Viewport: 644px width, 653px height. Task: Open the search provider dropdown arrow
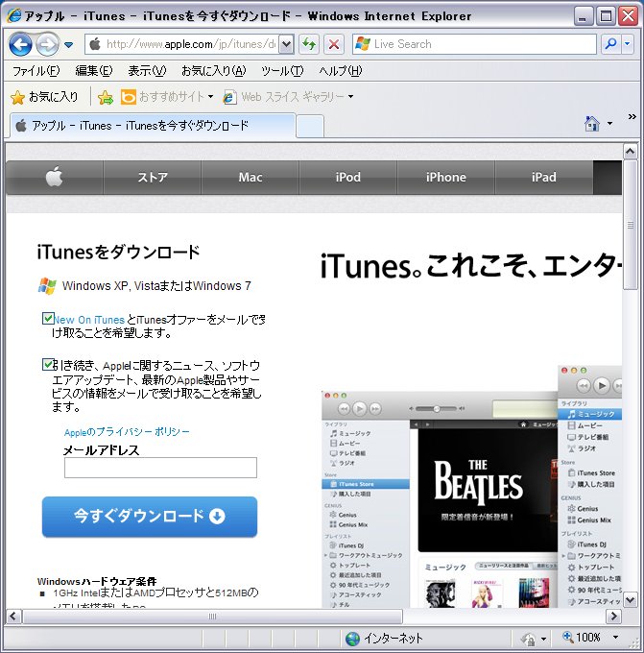tap(628, 44)
